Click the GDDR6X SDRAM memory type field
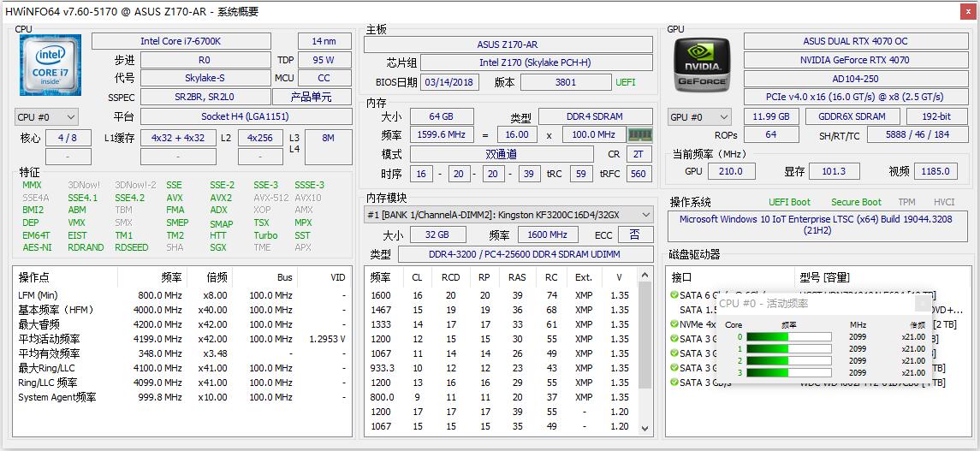 [852, 116]
